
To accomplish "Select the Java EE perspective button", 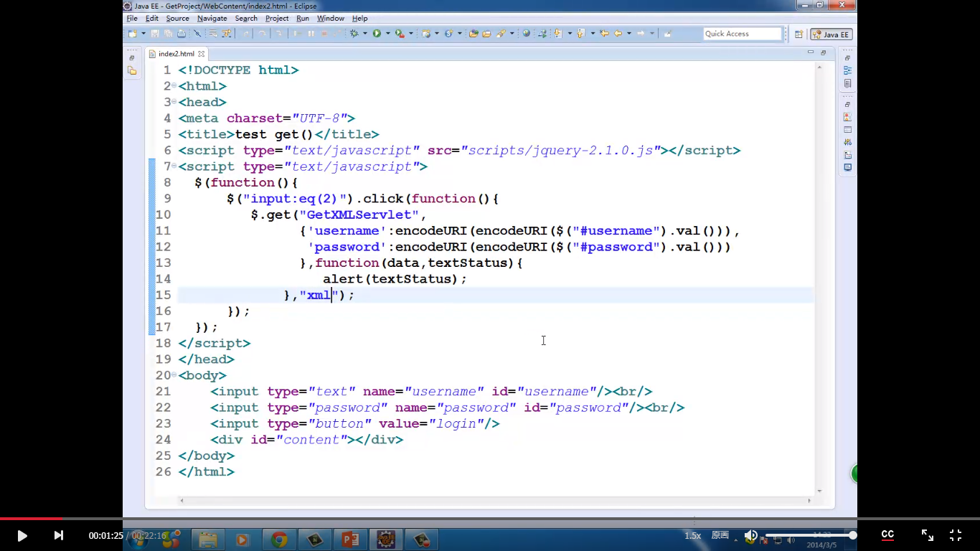I will [x=831, y=34].
